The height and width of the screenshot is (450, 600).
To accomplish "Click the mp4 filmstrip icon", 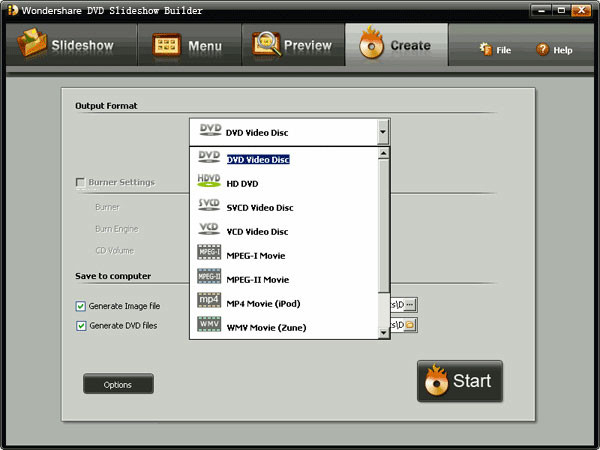I will click(209, 300).
